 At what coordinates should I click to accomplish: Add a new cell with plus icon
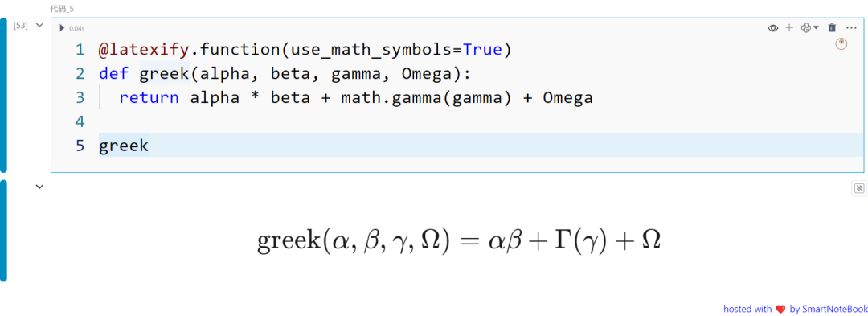[789, 27]
